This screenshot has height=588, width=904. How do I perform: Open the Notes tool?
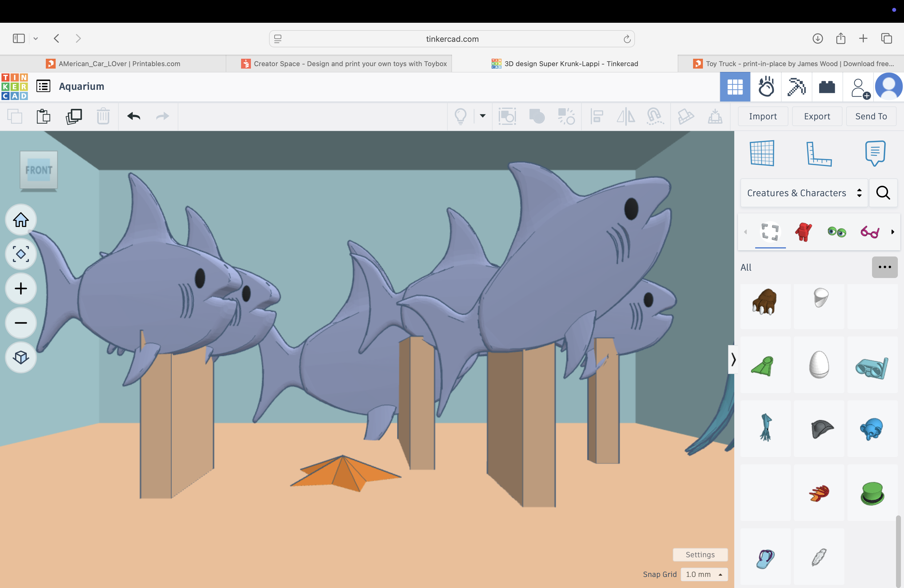click(875, 153)
